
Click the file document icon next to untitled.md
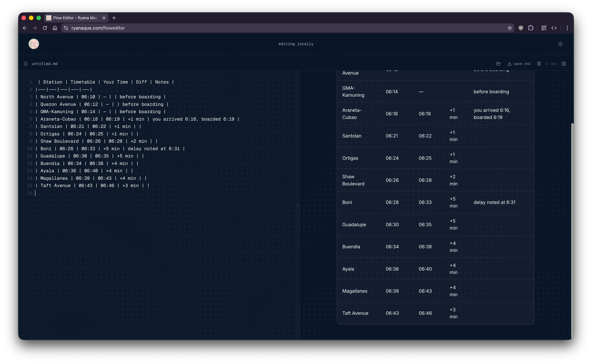click(x=26, y=64)
